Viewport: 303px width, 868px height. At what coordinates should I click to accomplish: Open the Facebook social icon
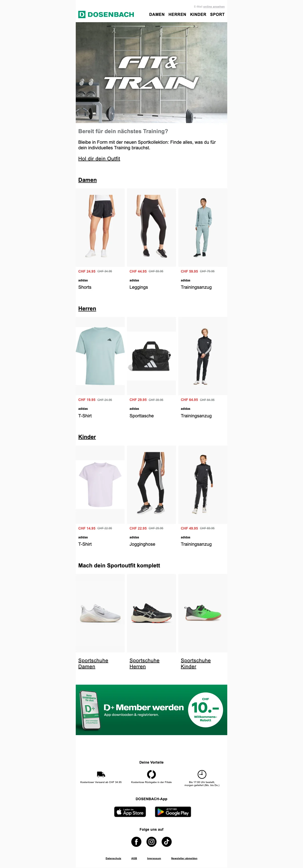[x=136, y=842]
